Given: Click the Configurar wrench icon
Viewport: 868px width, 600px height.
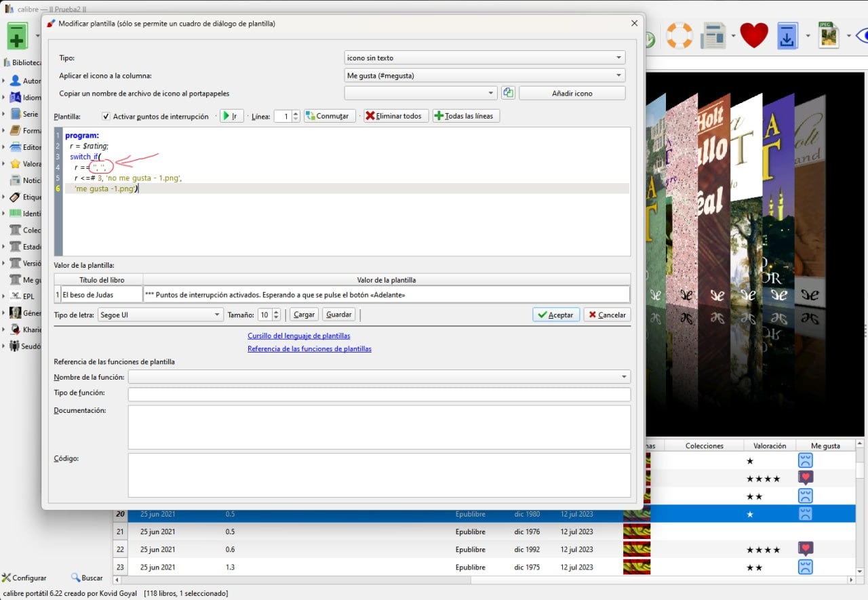Looking at the screenshot, I should click(7, 578).
